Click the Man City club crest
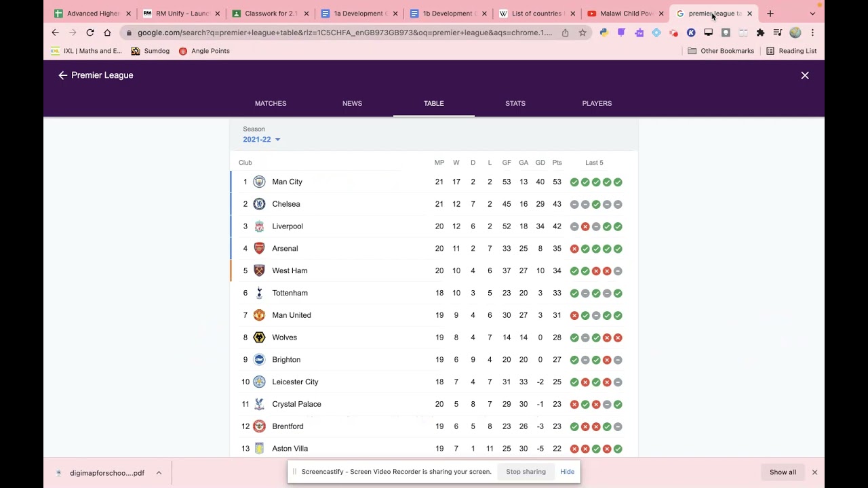868x488 pixels. [x=259, y=182]
